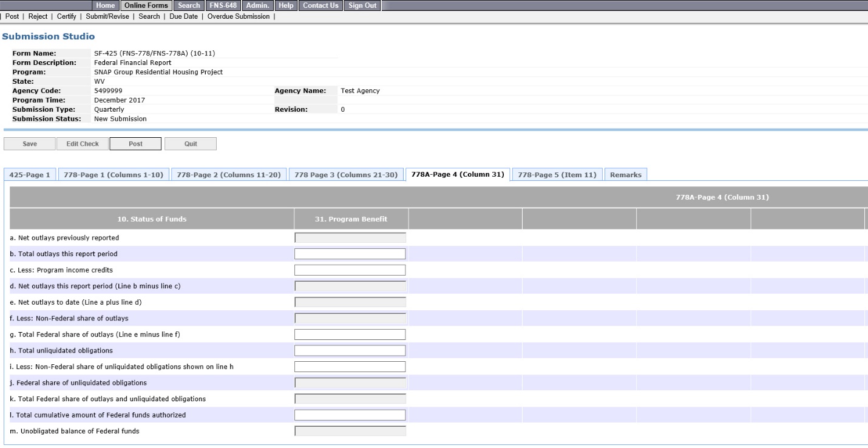Open the Contact Us page
This screenshot has width=868, height=448.
(x=320, y=5)
